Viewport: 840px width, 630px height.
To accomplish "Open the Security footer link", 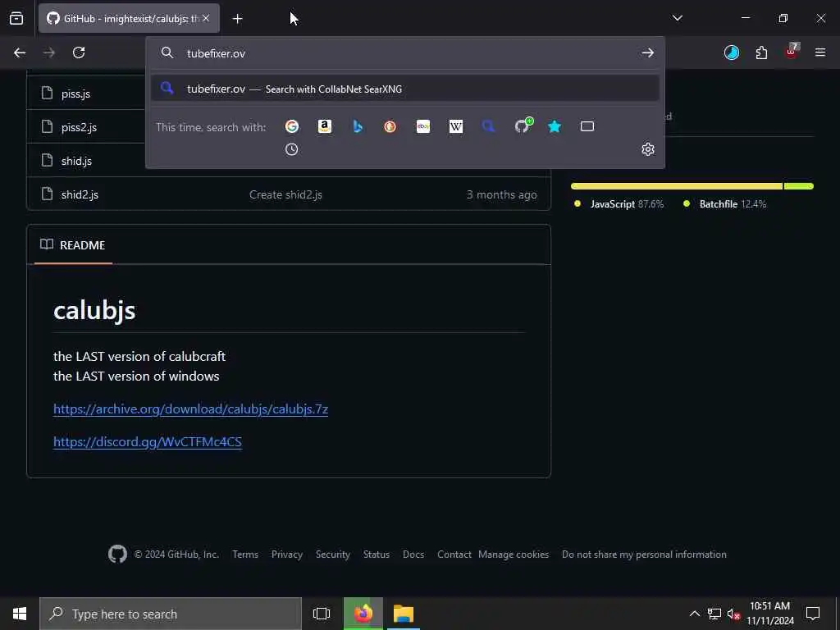I will [x=333, y=555].
